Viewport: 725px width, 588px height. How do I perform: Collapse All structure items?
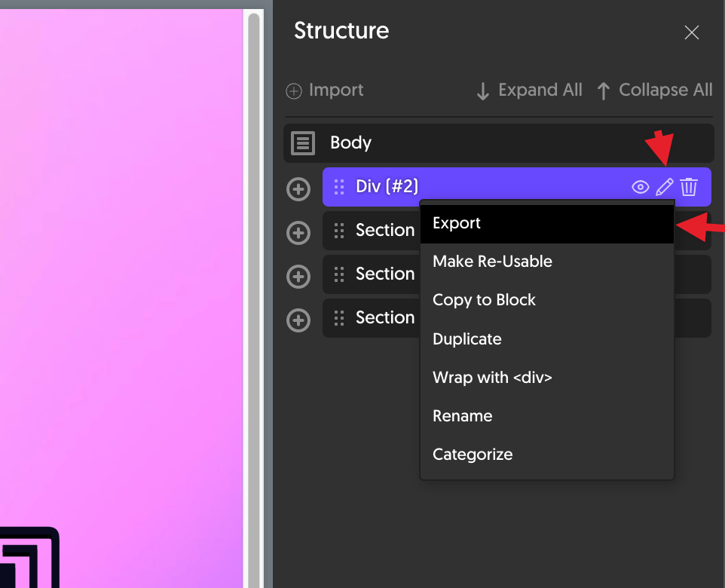(654, 90)
